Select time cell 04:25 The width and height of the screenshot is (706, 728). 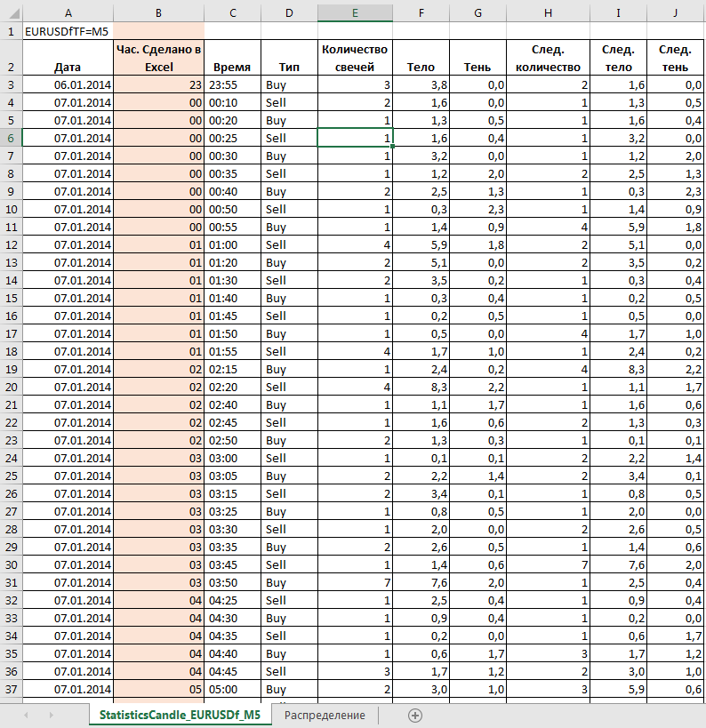[233, 600]
